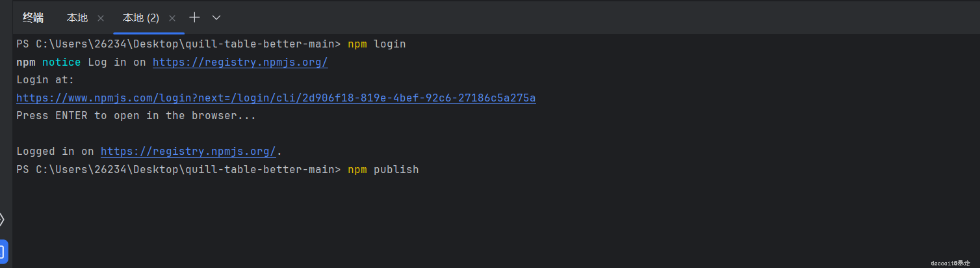Viewport: 980px width, 268px height.
Task: Expand the terminal options chevron dropdown
Action: coord(216,18)
